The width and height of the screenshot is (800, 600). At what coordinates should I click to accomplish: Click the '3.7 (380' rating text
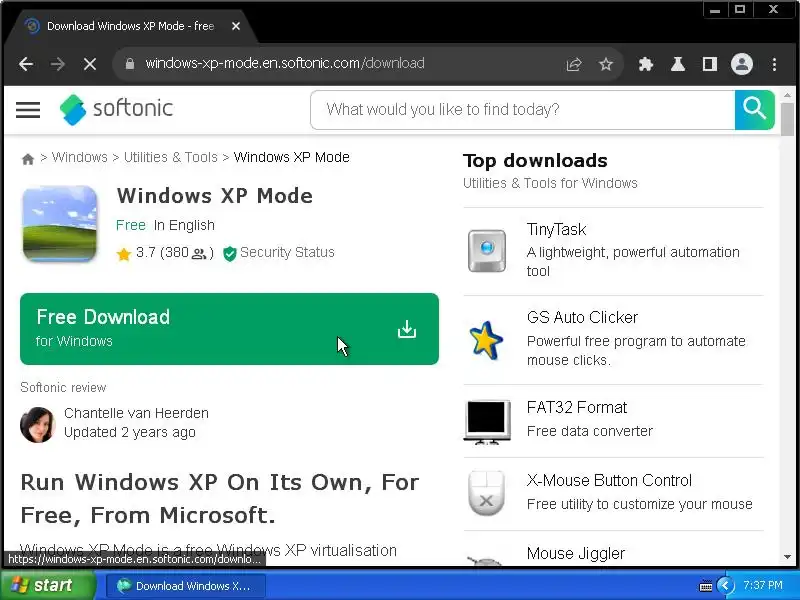[x=162, y=252]
